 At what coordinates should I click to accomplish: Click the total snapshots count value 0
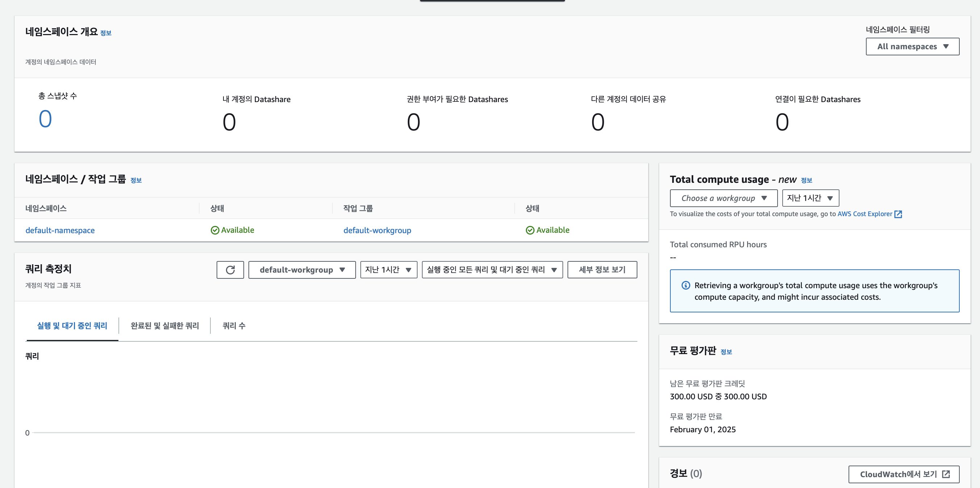click(45, 119)
